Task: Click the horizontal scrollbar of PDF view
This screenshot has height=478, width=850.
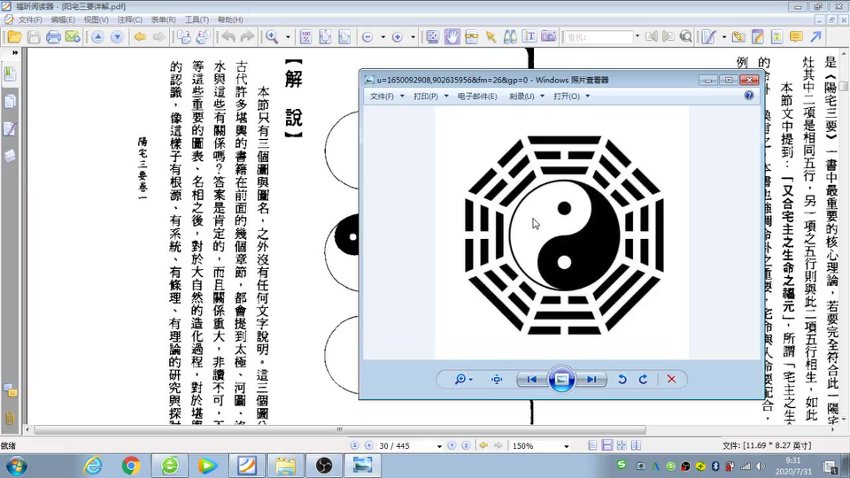Action: (339, 430)
